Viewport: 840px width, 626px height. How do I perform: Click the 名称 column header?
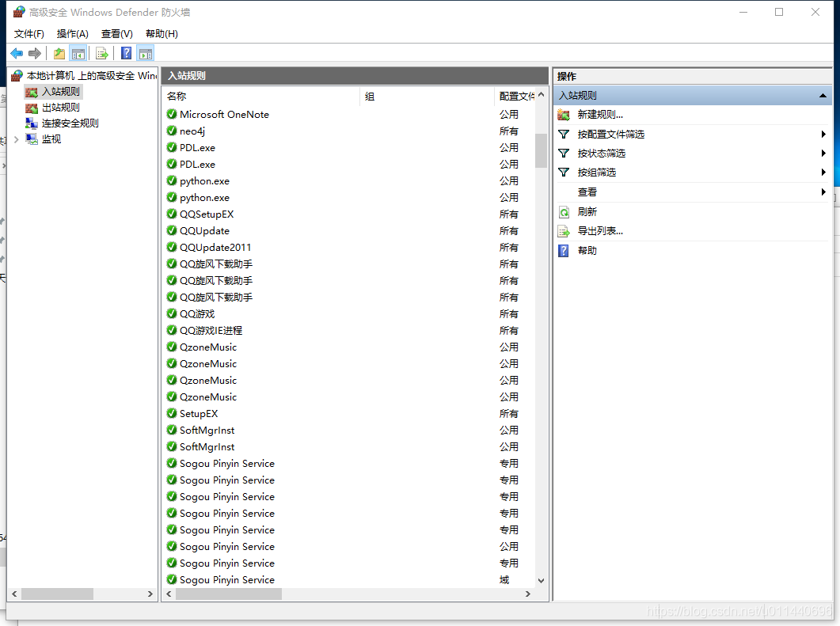coord(261,97)
